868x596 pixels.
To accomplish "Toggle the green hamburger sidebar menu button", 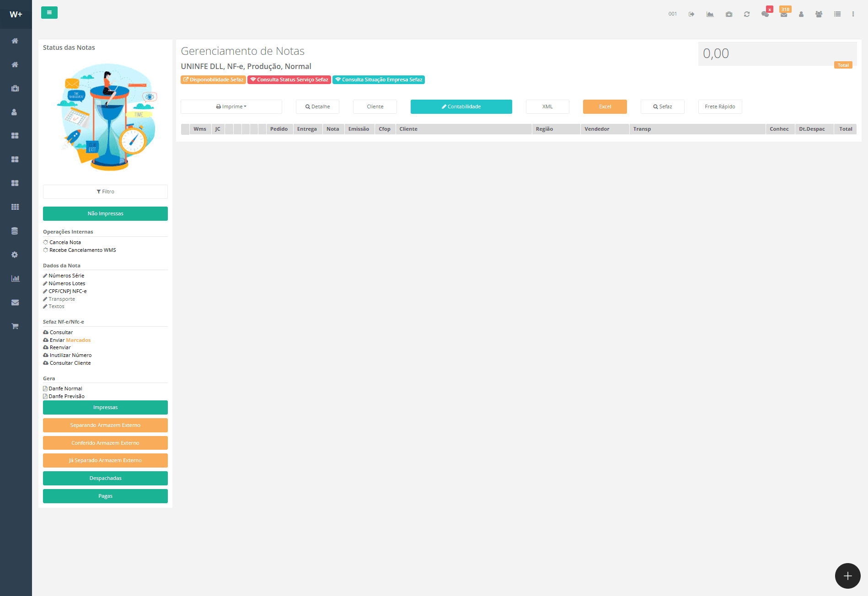I will pyautogui.click(x=49, y=13).
